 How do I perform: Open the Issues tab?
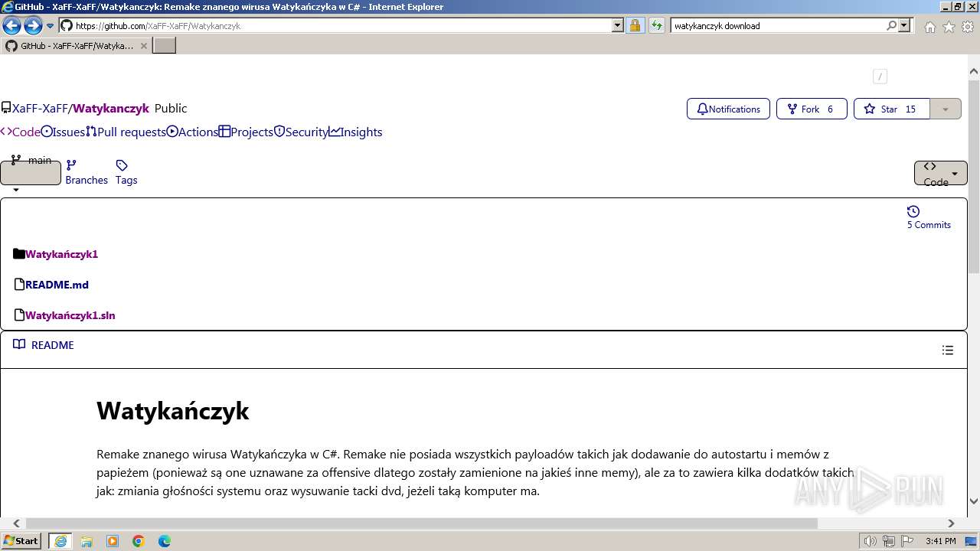pyautogui.click(x=63, y=132)
